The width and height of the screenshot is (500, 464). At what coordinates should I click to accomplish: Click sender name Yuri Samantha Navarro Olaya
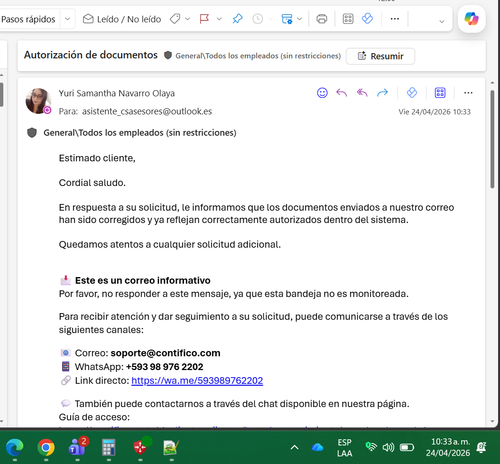[x=117, y=93]
